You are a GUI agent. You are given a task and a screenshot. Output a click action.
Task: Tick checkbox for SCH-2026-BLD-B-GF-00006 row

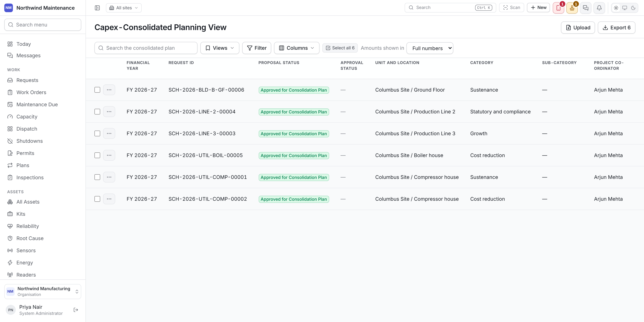[97, 90]
